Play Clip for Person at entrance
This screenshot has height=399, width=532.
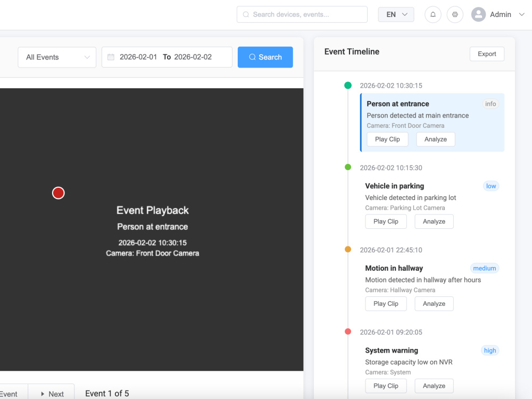tap(387, 139)
